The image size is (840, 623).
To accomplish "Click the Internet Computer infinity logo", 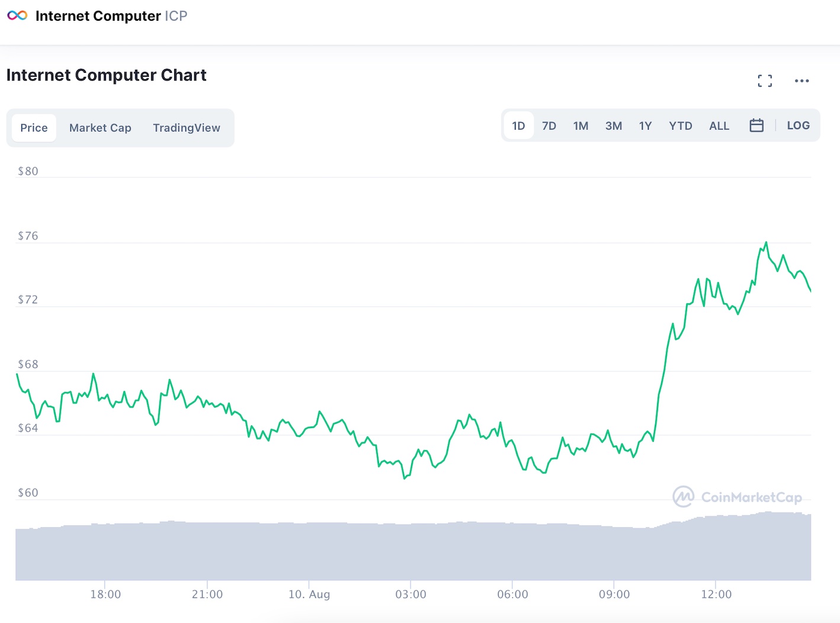I will (17, 15).
